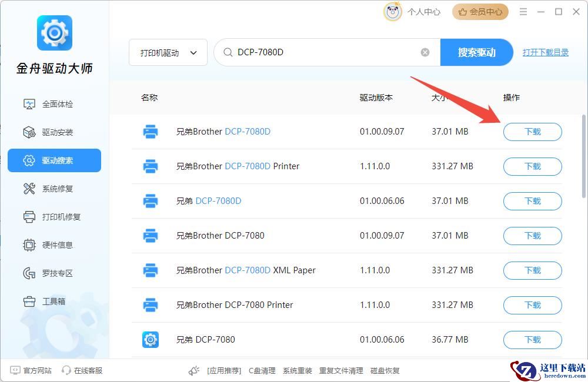Click the 操作 column header
588x382 pixels.
tap(512, 98)
